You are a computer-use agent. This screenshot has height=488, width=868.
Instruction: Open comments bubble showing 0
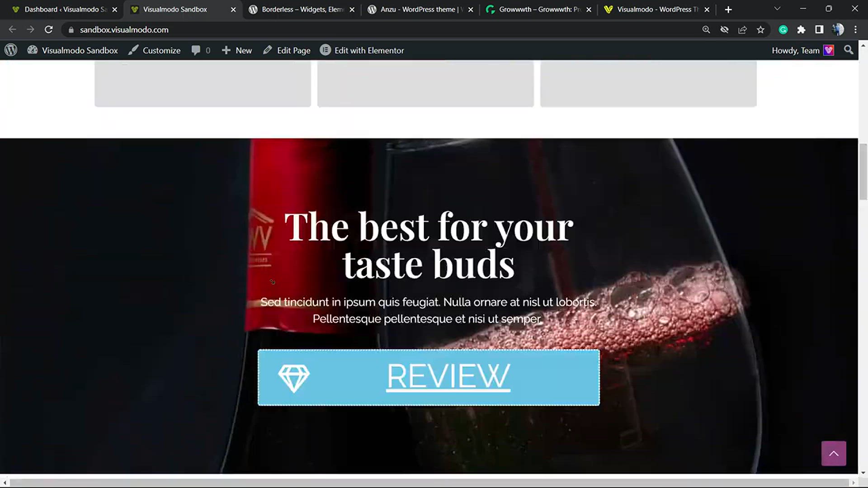pyautogui.click(x=201, y=50)
